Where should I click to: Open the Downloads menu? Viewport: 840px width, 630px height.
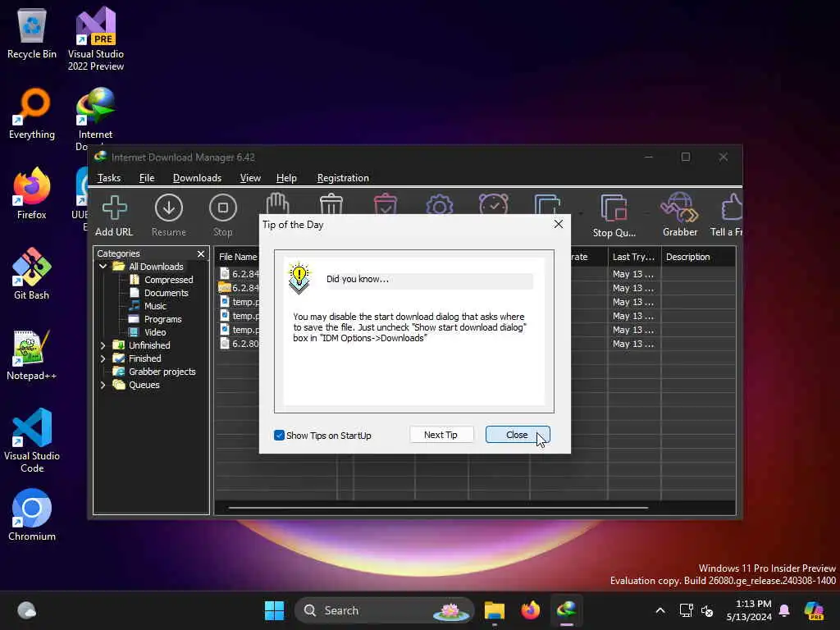197,178
